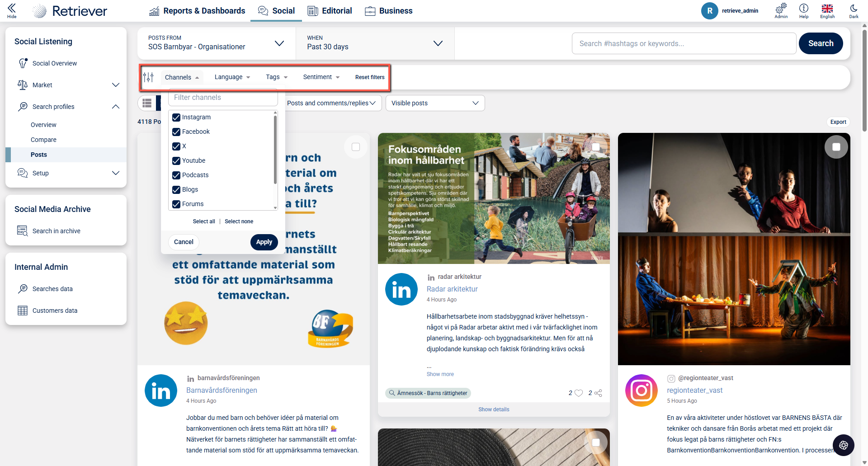868x466 pixels.
Task: Switch to the Editorial tab
Action: pyautogui.click(x=330, y=11)
